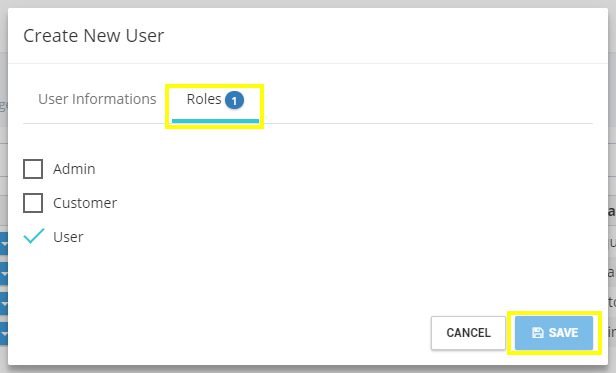
Task: Select the Customer text label
Action: pos(85,203)
